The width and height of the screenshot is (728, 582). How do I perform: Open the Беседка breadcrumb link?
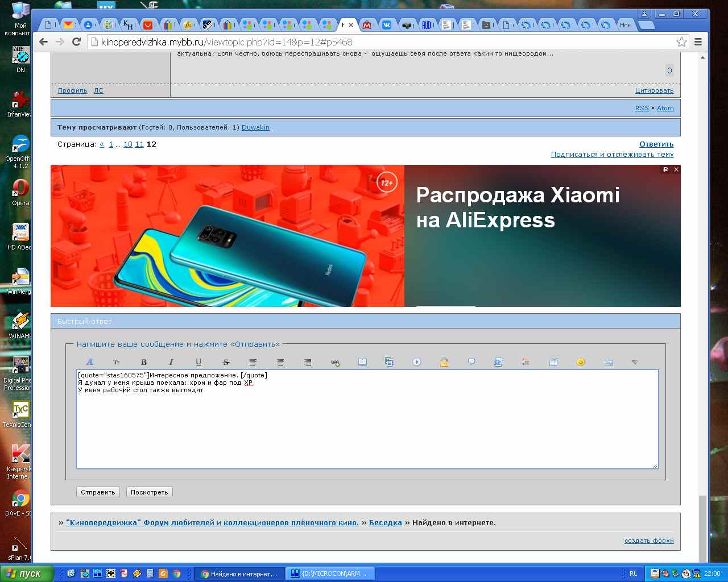pos(386,523)
